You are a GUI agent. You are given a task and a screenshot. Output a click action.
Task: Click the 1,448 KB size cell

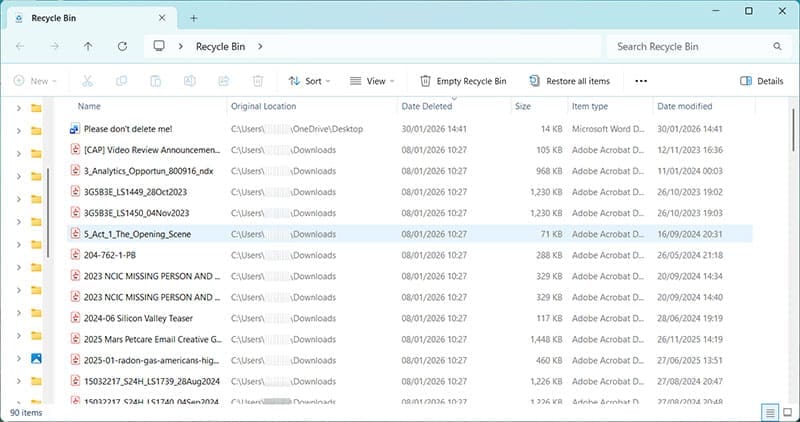click(x=546, y=339)
